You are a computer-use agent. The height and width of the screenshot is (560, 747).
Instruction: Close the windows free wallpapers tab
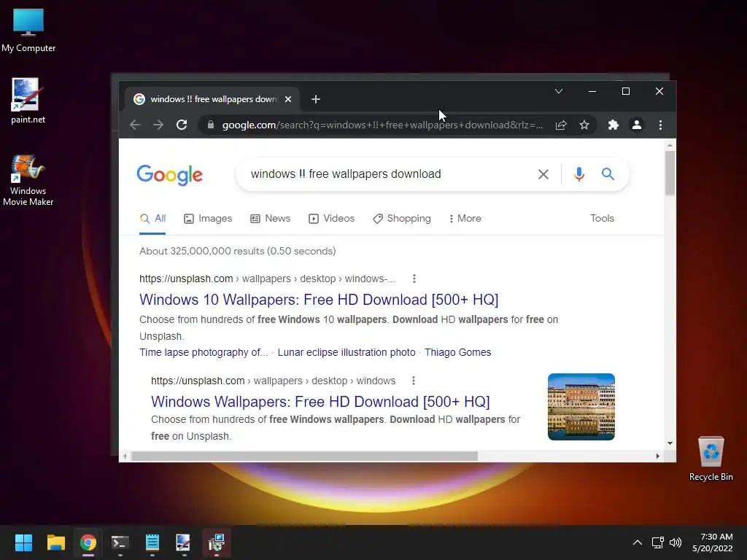(287, 99)
